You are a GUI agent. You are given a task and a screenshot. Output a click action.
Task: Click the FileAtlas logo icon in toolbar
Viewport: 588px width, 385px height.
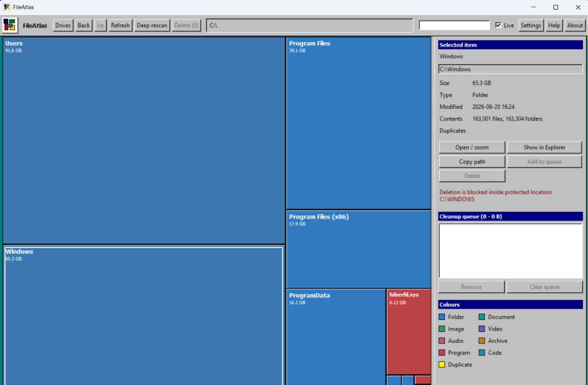point(10,25)
